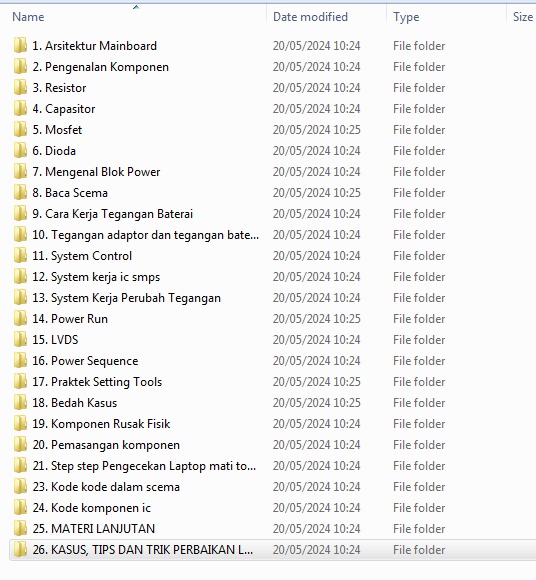Click folder icon of 18. Bedah Kasus
The height and width of the screenshot is (580, 536).
(x=20, y=402)
